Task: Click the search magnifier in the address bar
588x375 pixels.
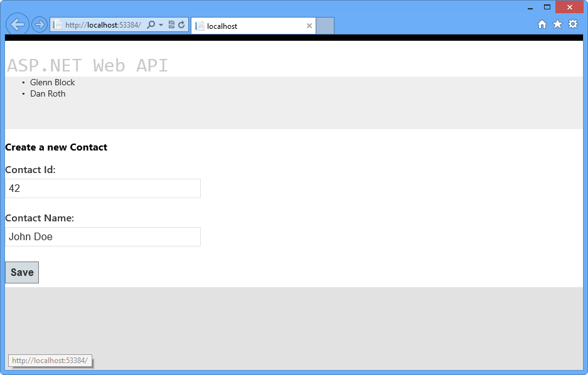Action: [152, 24]
